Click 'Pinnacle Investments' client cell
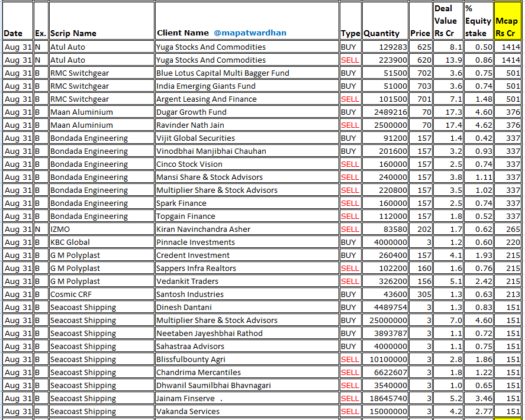This screenshot has width=525, height=420. (247, 243)
